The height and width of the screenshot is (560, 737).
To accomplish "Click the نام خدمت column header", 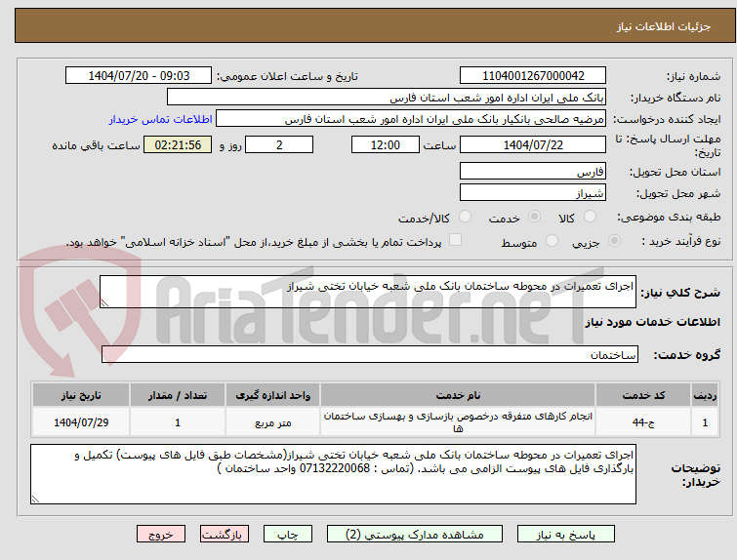I will coord(458,395).
